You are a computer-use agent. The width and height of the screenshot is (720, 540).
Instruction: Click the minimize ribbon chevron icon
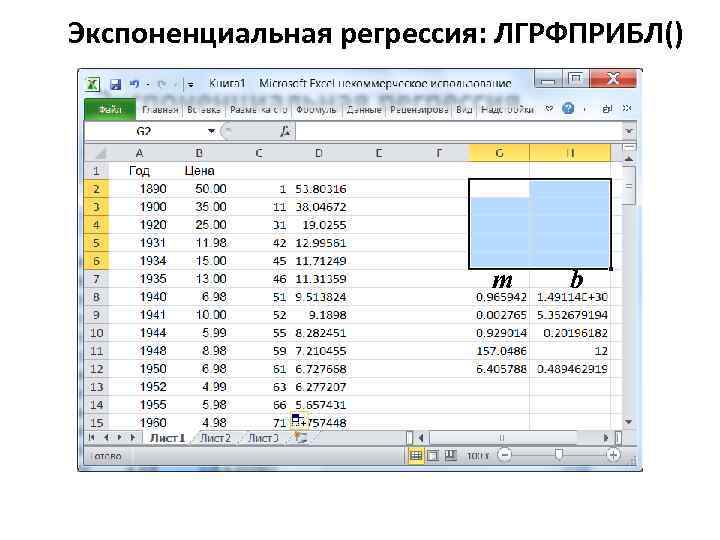coord(549,109)
